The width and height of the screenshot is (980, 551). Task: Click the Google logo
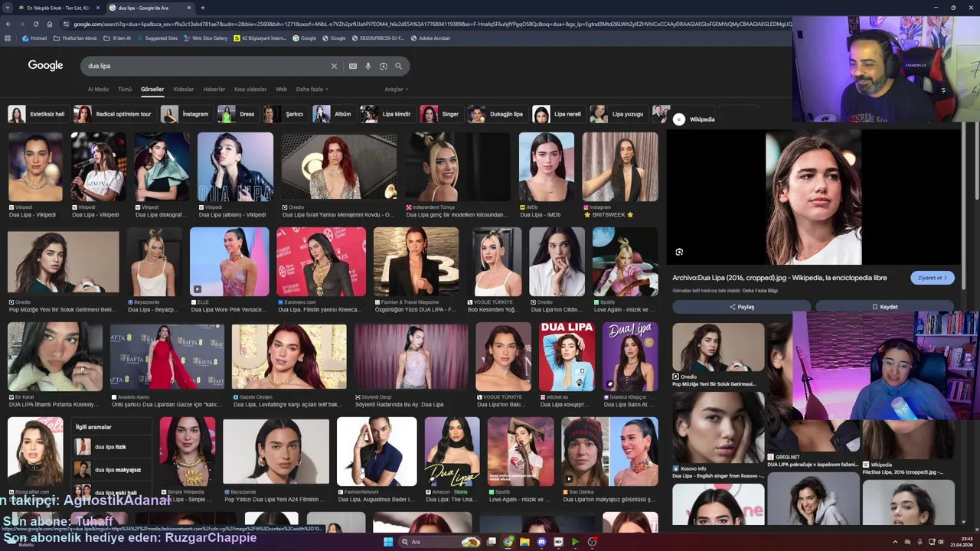click(x=45, y=66)
